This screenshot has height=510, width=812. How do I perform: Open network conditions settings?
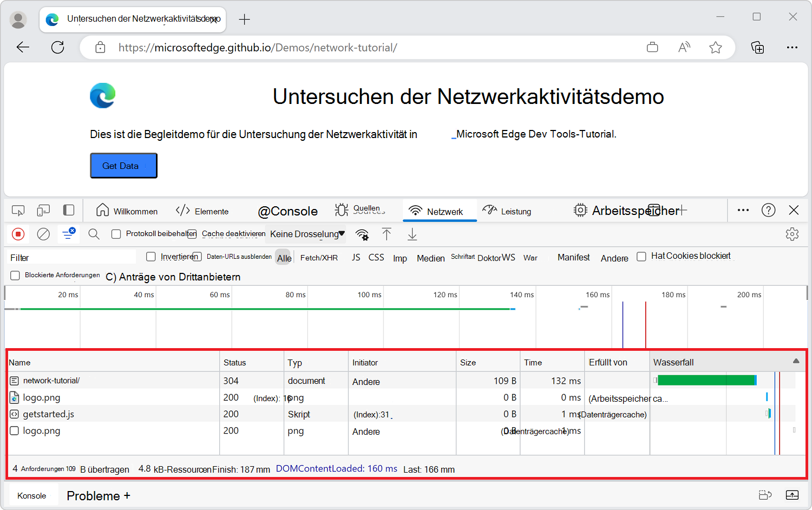362,234
